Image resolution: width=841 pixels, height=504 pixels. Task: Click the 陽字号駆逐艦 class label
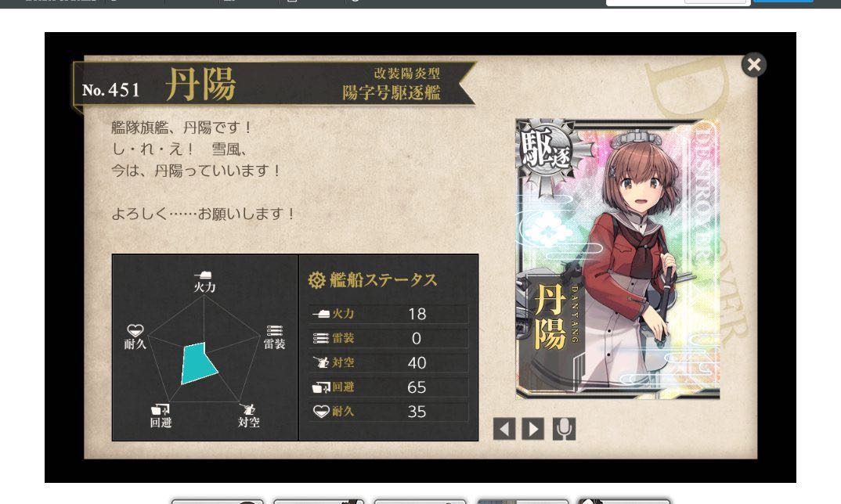pos(392,93)
